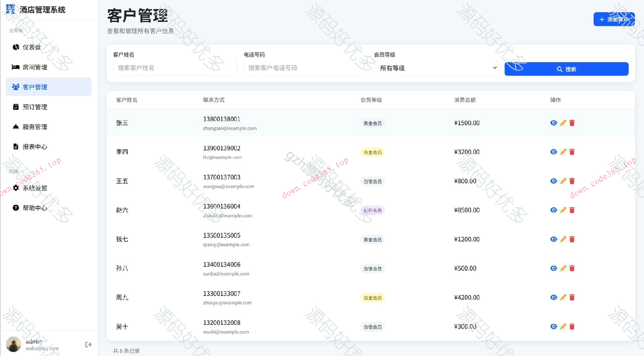Viewport: 644px width, 356px height.
Task: View customer 吴十 via eye icon
Action: [x=553, y=326]
